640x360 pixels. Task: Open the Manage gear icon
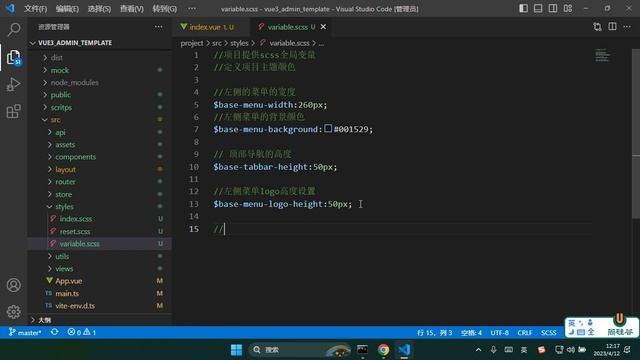click(x=14, y=312)
